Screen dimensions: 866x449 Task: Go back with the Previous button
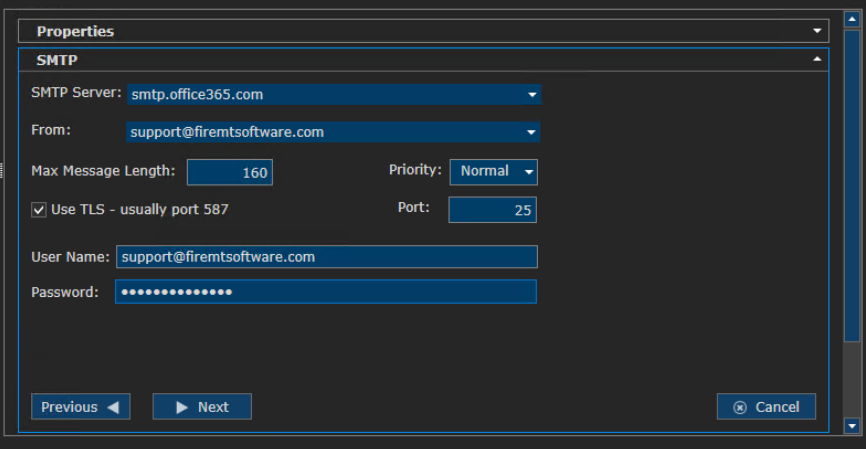(81, 406)
